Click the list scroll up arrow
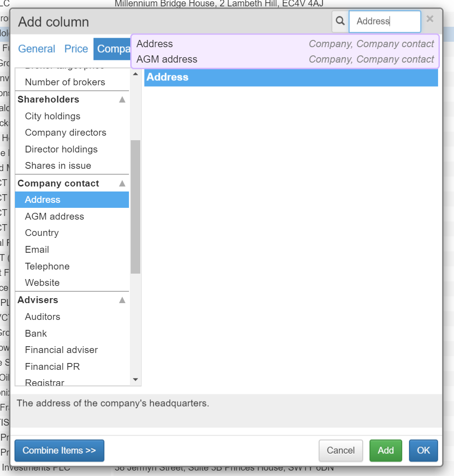This screenshot has height=476, width=454. 135,74
